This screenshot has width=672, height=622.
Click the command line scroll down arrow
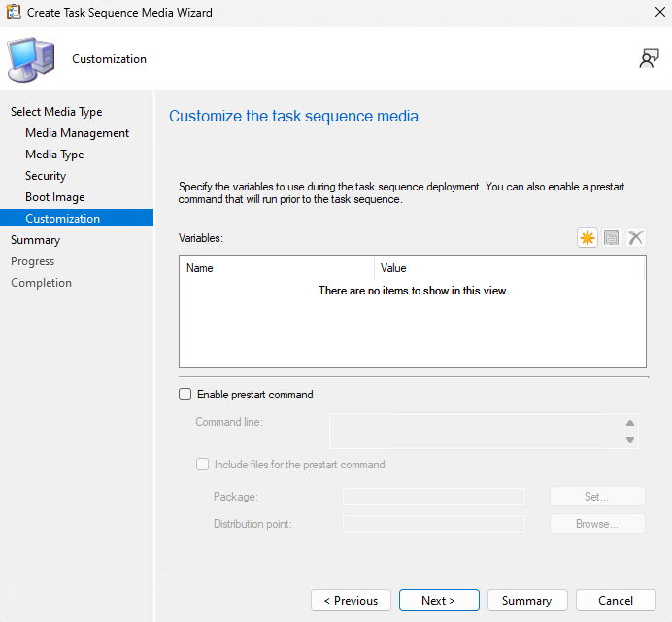click(x=631, y=439)
